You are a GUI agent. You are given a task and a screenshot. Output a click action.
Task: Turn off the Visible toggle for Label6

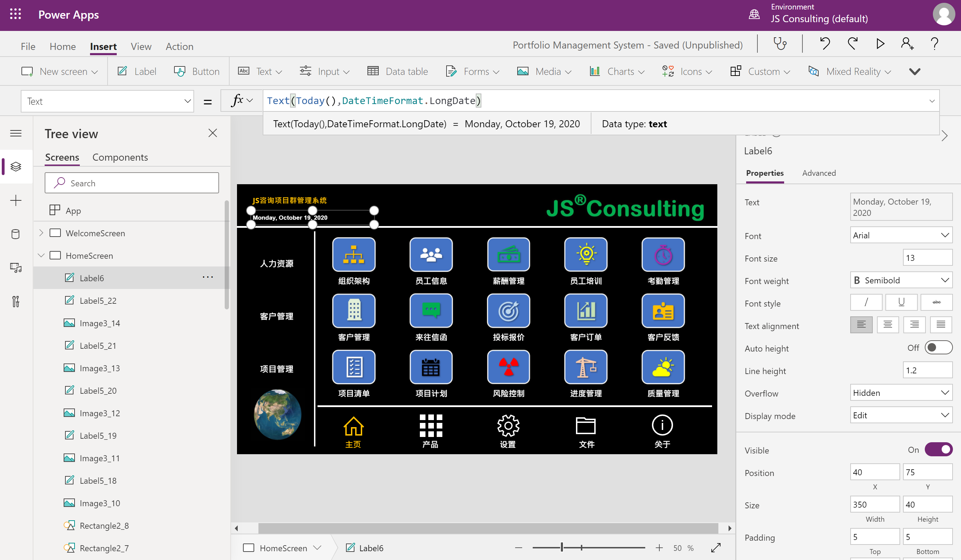(x=939, y=450)
